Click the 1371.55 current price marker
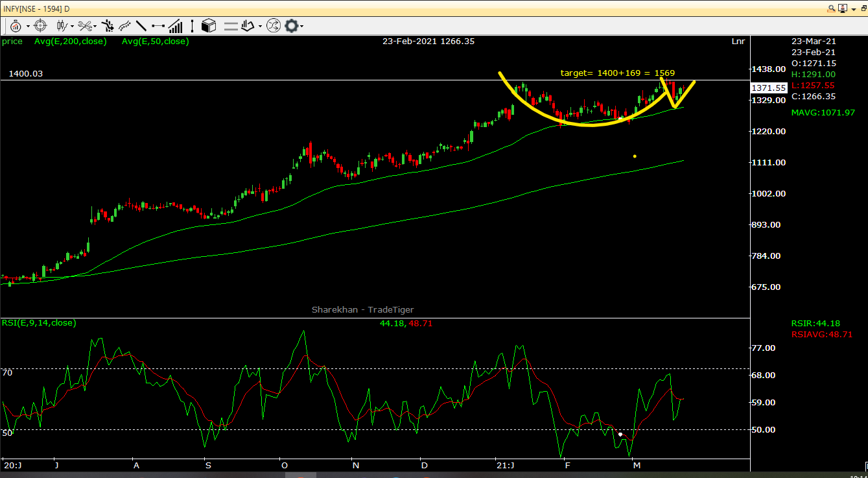The height and width of the screenshot is (478, 868). 769,88
